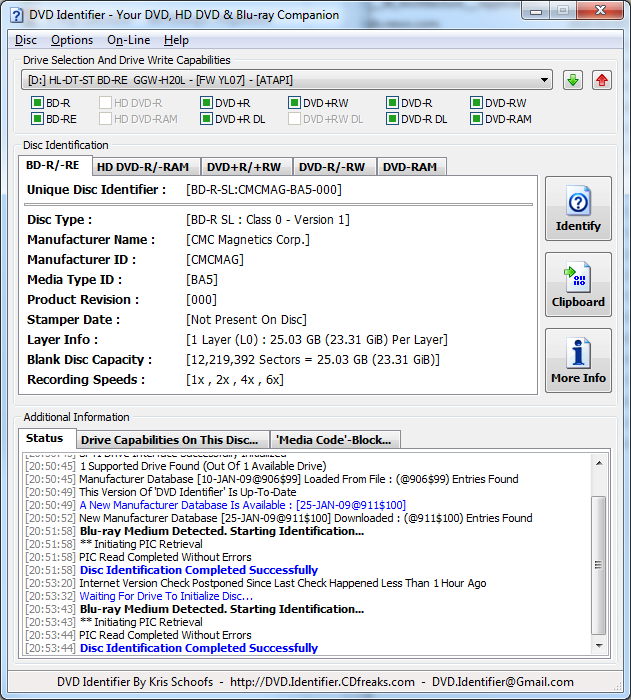Screen dimensions: 631x700
Task: Click the 'Internet Version Check Postponed' log line
Action: [x=283, y=583]
